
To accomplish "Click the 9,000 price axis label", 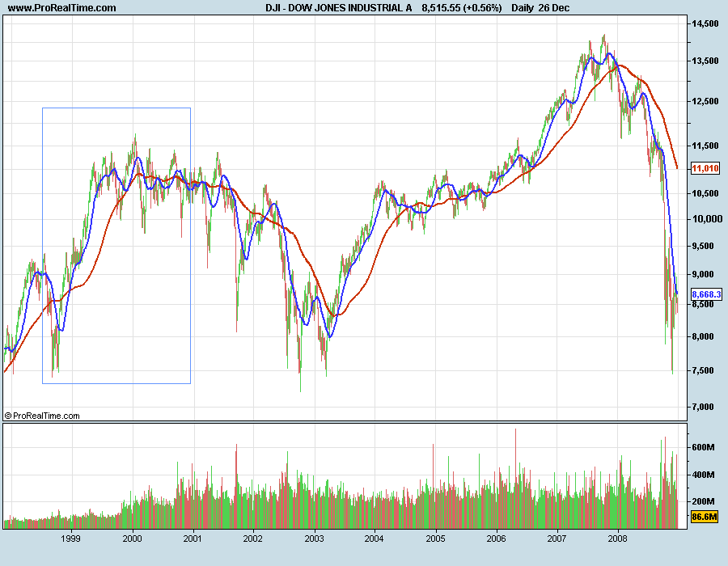I will (703, 274).
